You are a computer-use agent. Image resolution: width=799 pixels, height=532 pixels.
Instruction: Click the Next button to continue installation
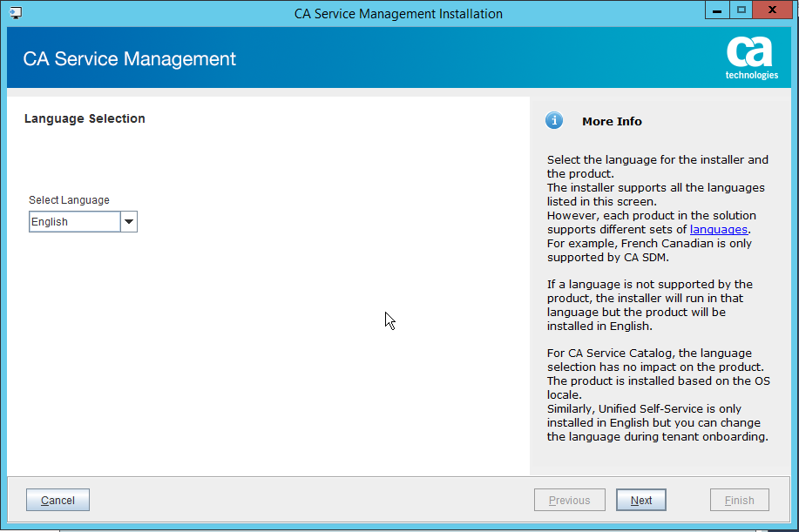(640, 500)
